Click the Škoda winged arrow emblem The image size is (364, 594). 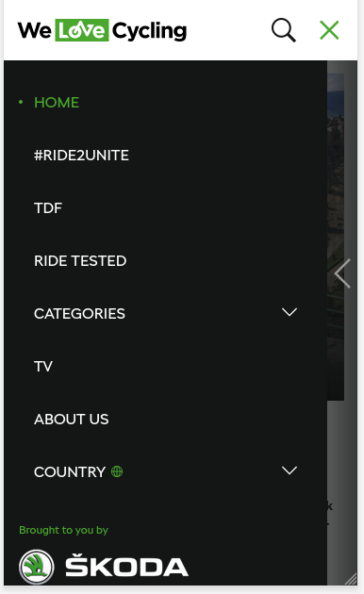pos(37,567)
